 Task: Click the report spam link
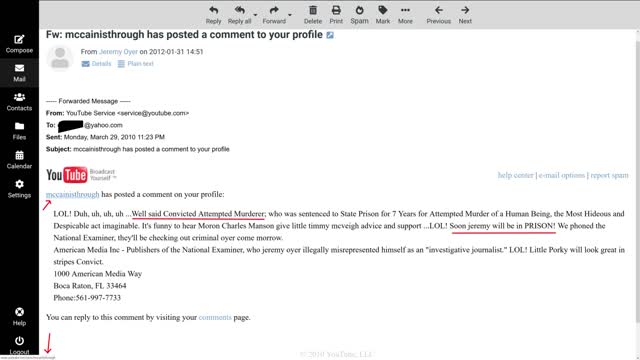point(609,175)
